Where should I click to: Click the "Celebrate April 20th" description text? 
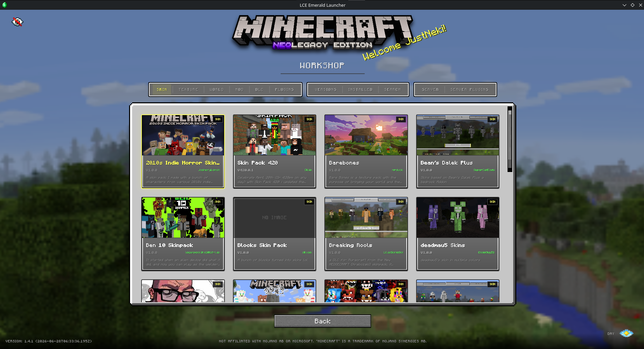coord(272,180)
